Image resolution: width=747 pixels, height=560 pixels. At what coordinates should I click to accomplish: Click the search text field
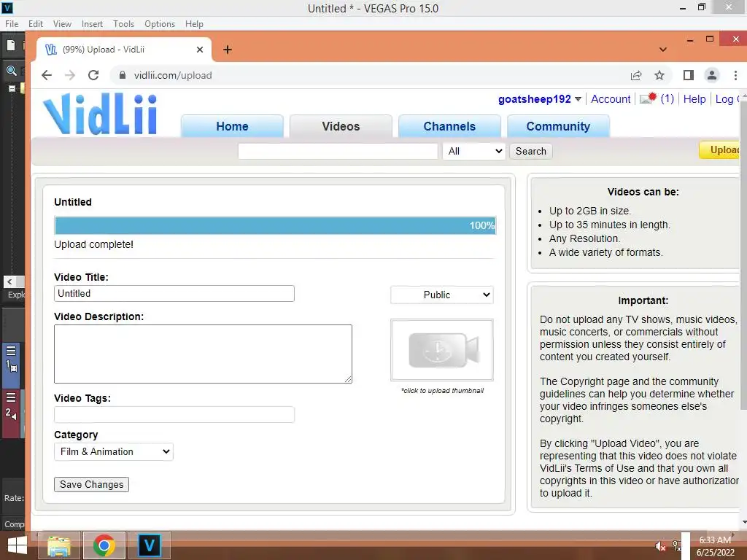tap(338, 152)
